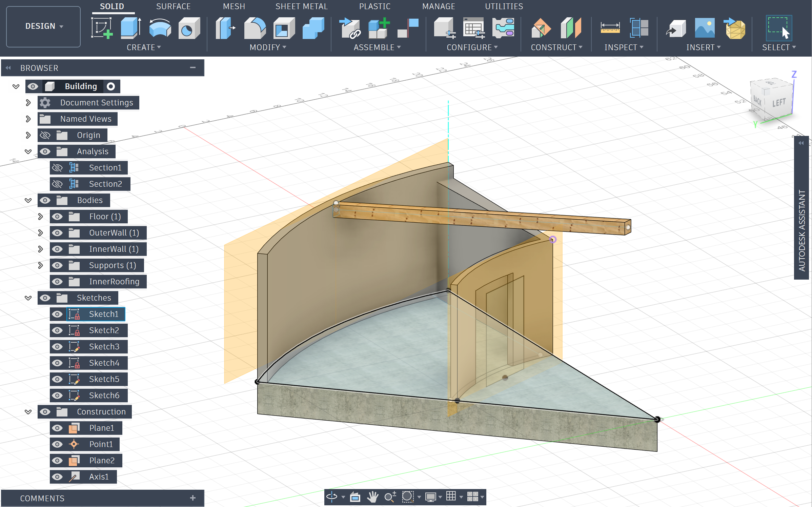Switch to the SURFACE tab
812x507 pixels.
[x=173, y=6]
